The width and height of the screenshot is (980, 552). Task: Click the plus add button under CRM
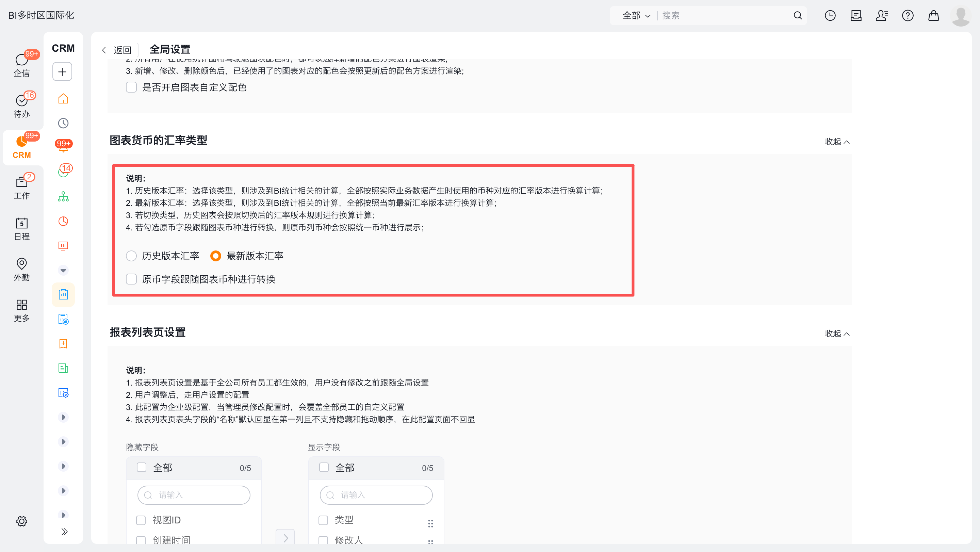click(x=62, y=72)
